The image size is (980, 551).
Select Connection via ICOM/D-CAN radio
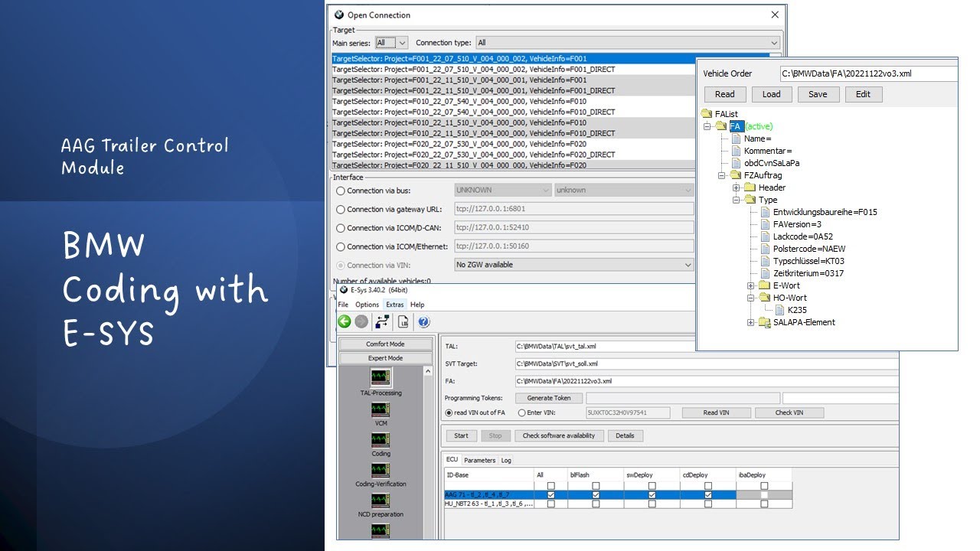[341, 228]
